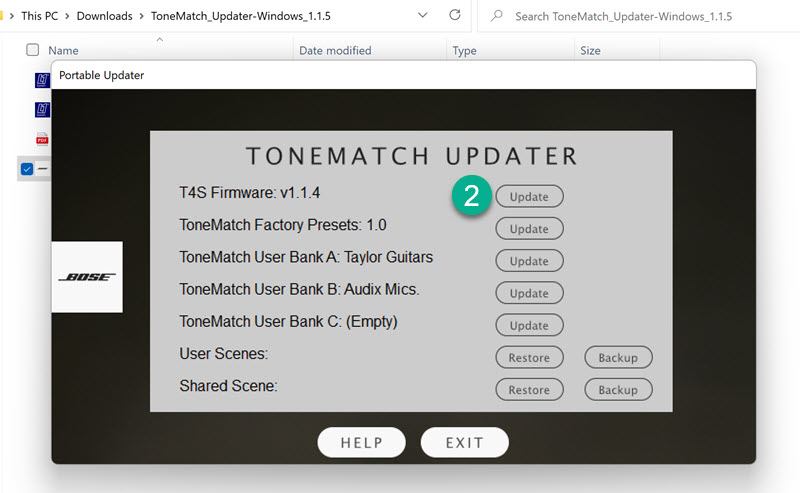Uncheck the checked file row checkbox
Viewport: 800px width, 493px height.
27,169
